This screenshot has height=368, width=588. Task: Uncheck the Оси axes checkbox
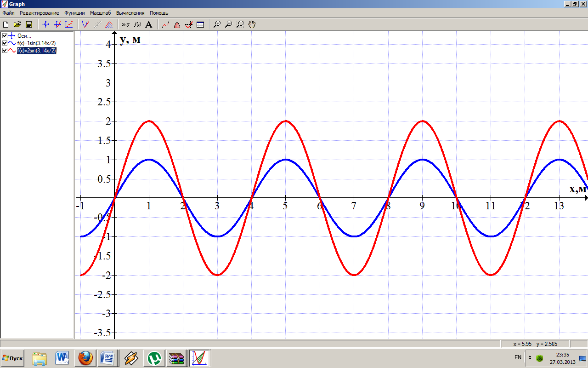click(5, 36)
